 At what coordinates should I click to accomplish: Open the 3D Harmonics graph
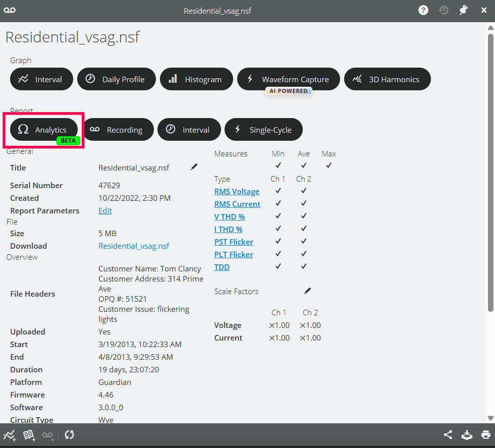pos(387,79)
